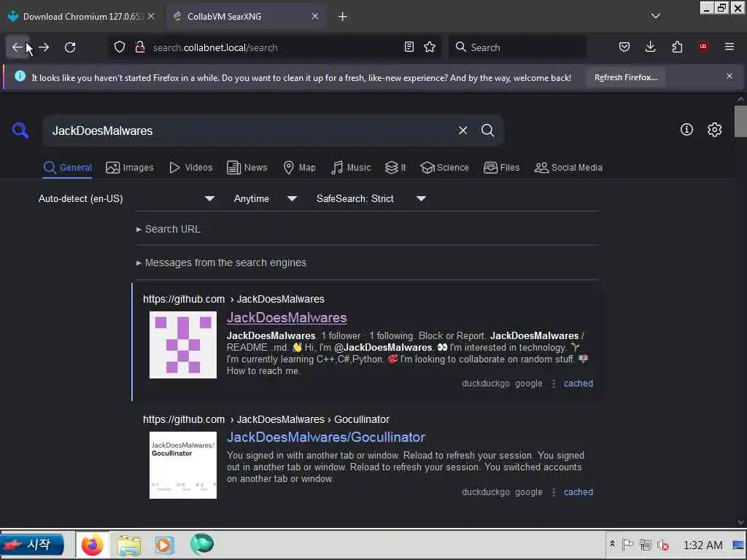Toggle reader view icon in address bar
This screenshot has width=747, height=560.
(409, 47)
